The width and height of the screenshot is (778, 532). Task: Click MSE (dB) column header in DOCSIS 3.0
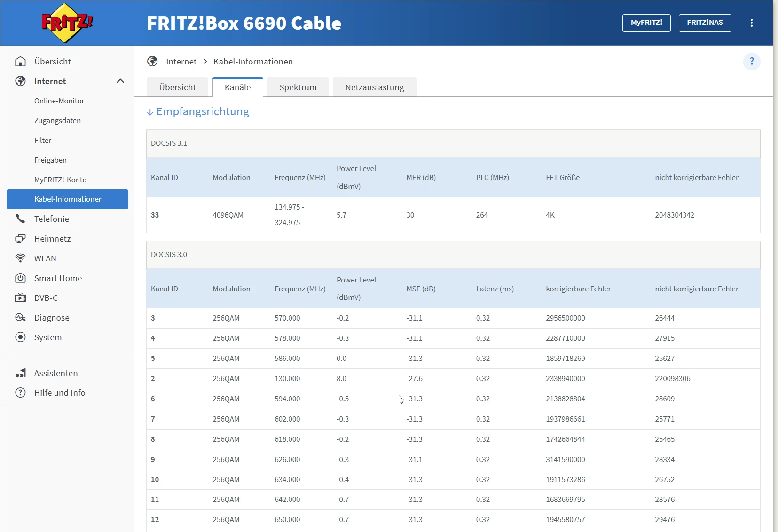421,289
